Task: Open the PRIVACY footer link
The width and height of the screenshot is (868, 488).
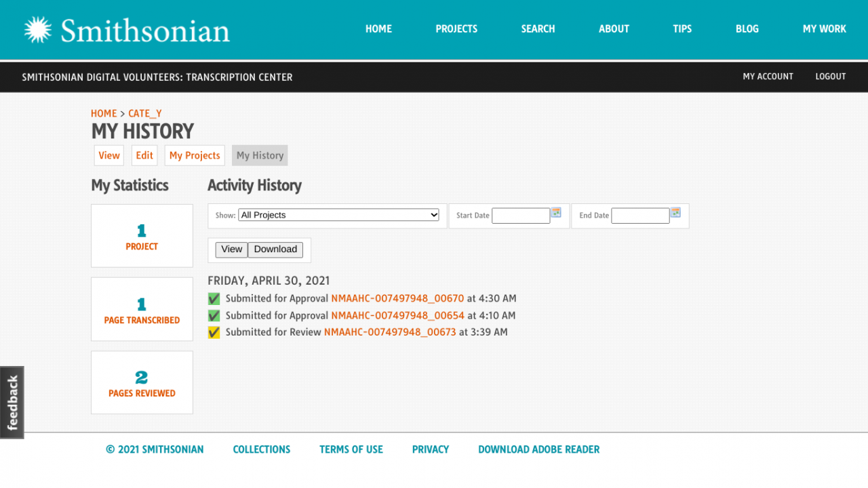Action: click(431, 449)
